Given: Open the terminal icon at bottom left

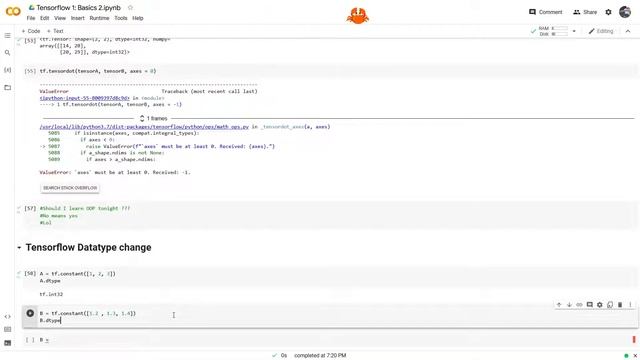Looking at the screenshot, I should (7, 343).
